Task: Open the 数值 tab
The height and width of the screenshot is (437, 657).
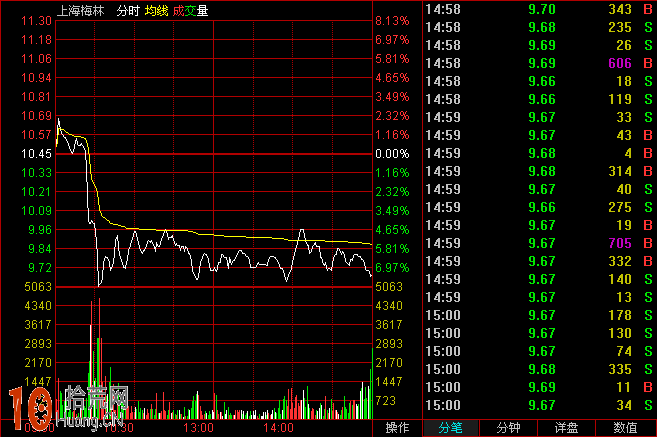Action: (x=625, y=428)
